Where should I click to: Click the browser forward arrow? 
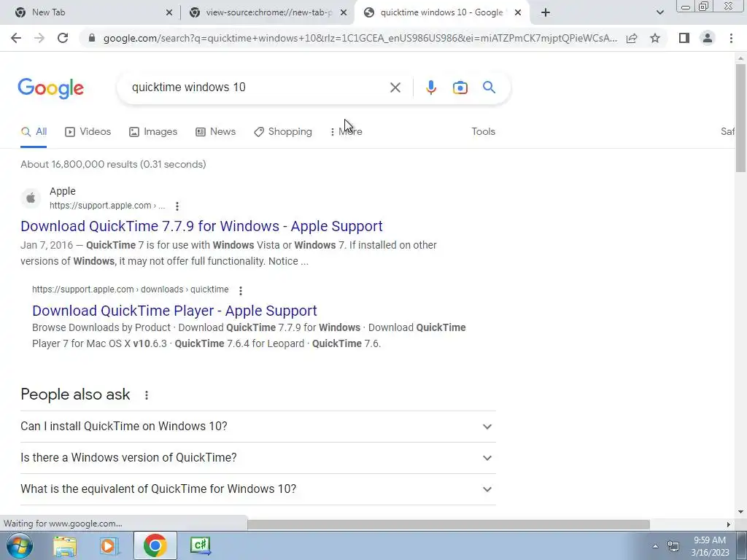point(39,38)
